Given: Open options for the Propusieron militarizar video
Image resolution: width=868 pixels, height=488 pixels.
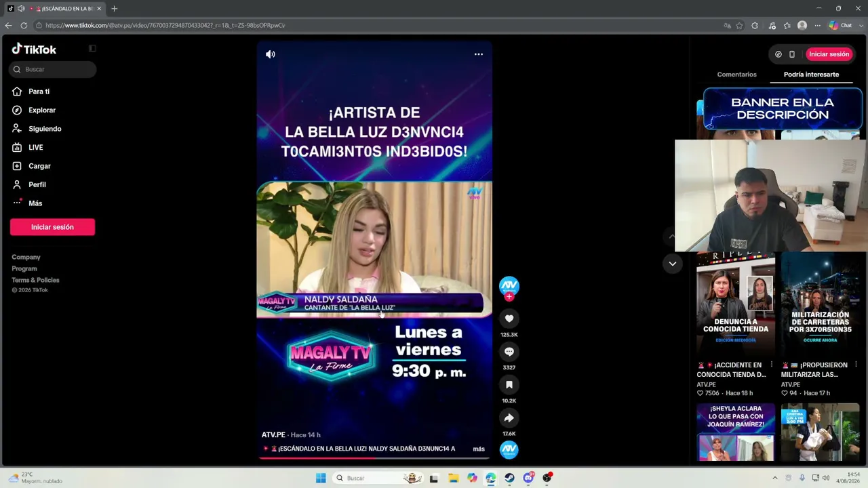Looking at the screenshot, I should point(855,365).
